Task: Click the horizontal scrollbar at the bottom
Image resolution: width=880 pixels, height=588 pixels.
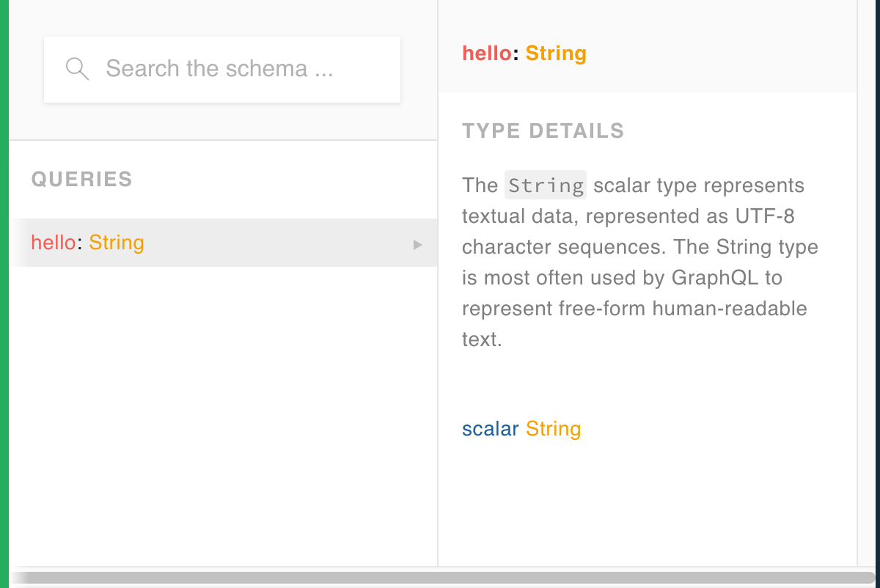Action: [x=440, y=578]
